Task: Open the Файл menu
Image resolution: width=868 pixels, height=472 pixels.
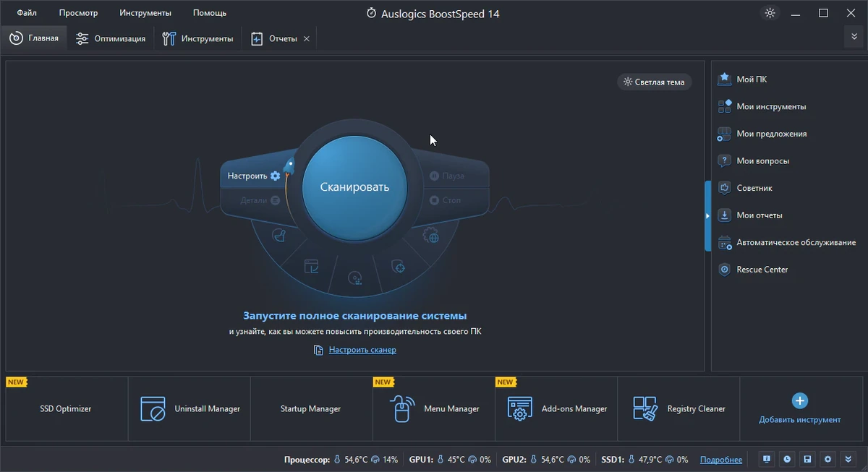Action: (x=27, y=13)
